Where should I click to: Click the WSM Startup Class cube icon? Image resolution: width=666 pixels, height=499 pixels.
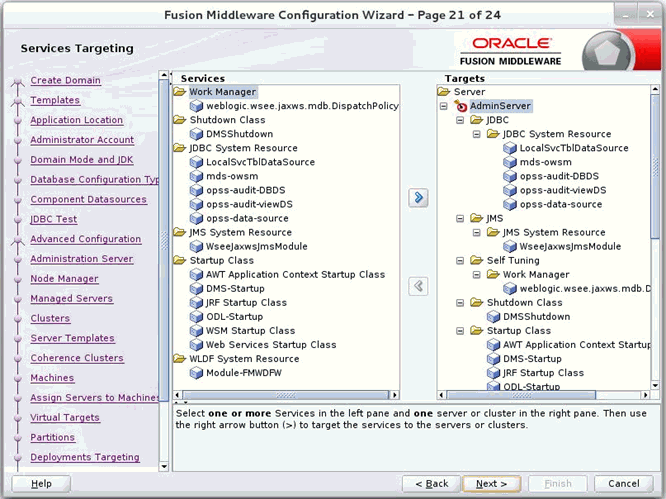(196, 331)
